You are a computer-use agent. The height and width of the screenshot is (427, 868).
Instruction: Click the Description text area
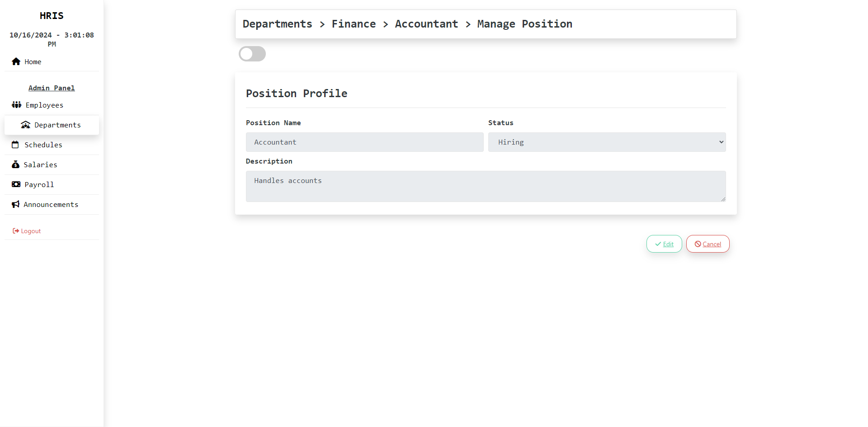coord(486,186)
